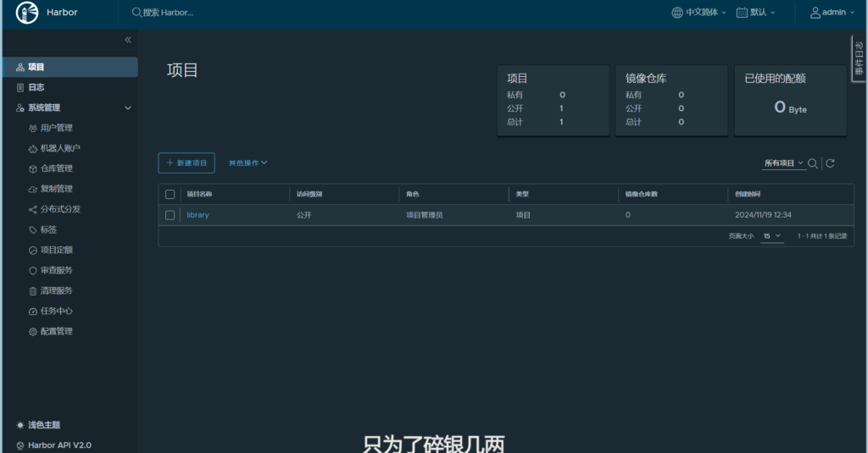Viewport: 868px width, 453px height.
Task: Open the 所有项目 filter dropdown
Action: 784,163
